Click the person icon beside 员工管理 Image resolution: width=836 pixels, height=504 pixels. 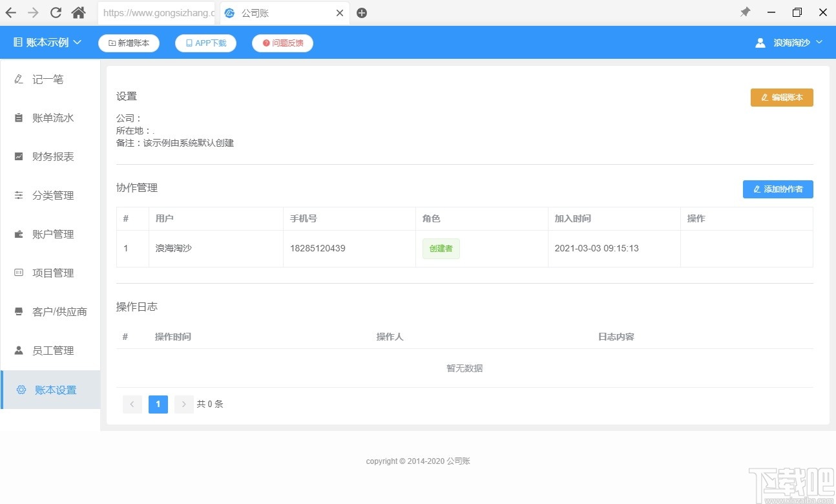coord(19,351)
